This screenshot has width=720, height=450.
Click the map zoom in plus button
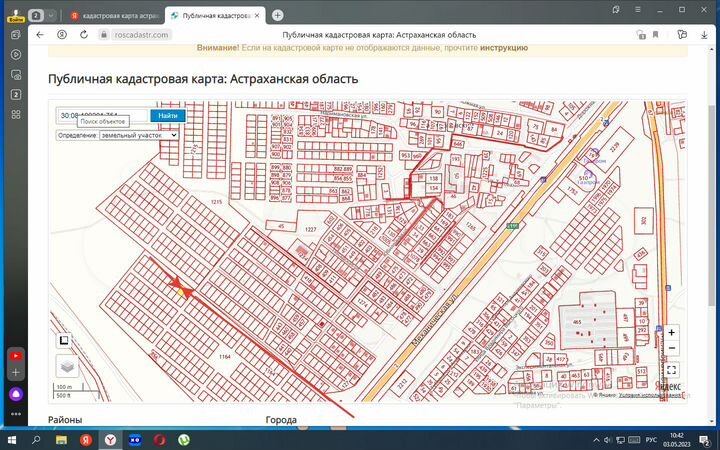671,332
